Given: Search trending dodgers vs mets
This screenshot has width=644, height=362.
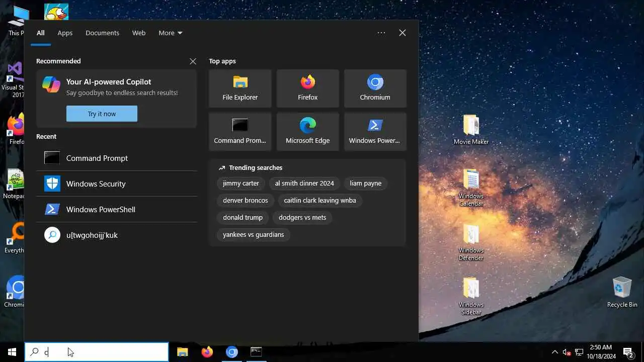Looking at the screenshot, I should (x=302, y=217).
